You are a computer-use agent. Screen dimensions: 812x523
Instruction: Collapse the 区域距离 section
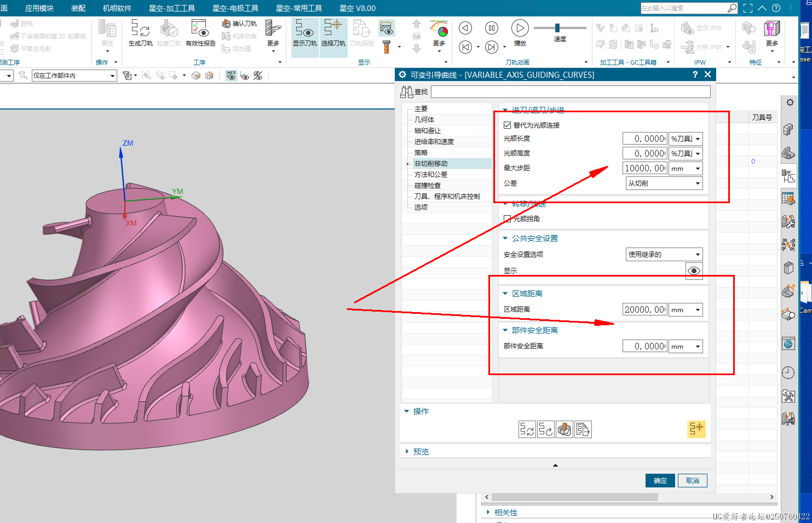coord(505,294)
